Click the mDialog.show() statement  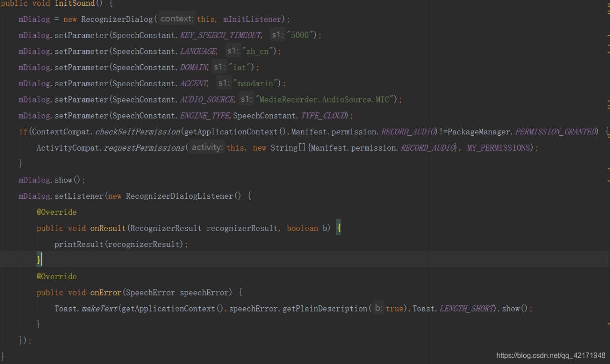pyautogui.click(x=52, y=180)
